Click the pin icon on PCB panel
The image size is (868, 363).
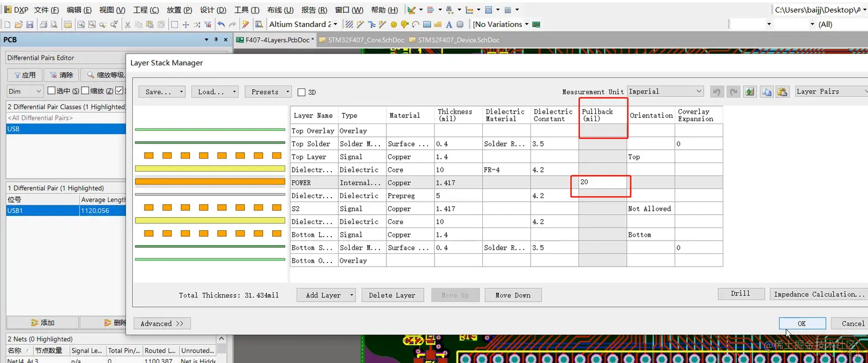click(x=216, y=40)
